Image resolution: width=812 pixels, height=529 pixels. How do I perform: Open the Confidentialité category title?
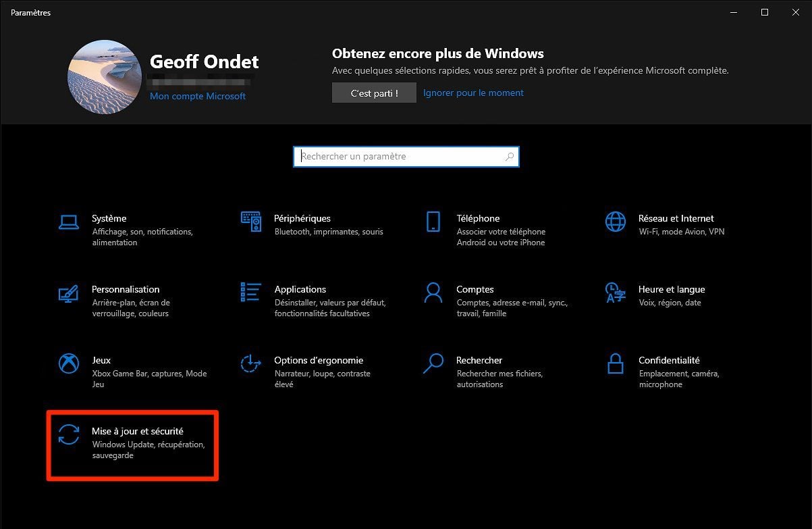(x=669, y=360)
